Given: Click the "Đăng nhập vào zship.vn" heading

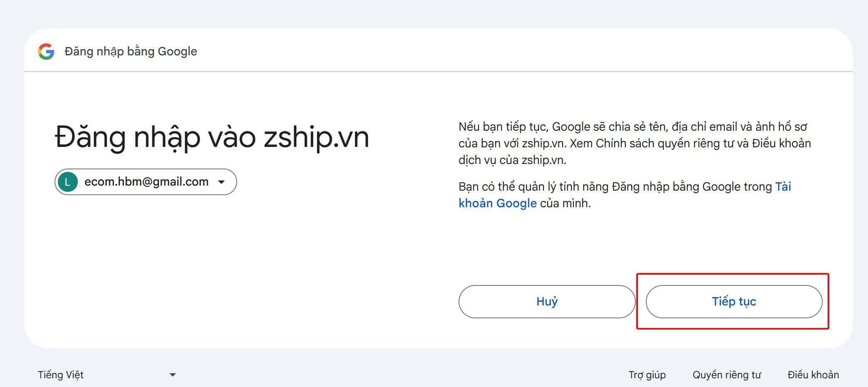Looking at the screenshot, I should [212, 137].
